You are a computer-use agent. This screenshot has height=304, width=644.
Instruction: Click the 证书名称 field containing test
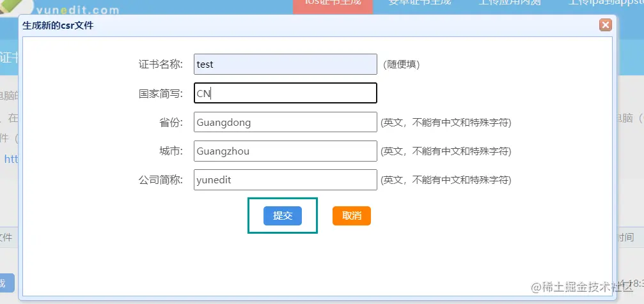click(285, 65)
